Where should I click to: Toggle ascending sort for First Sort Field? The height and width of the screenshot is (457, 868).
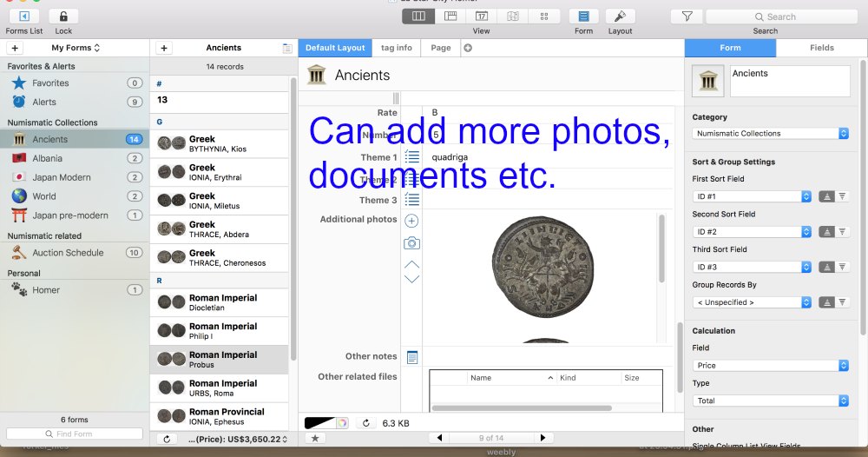(826, 196)
